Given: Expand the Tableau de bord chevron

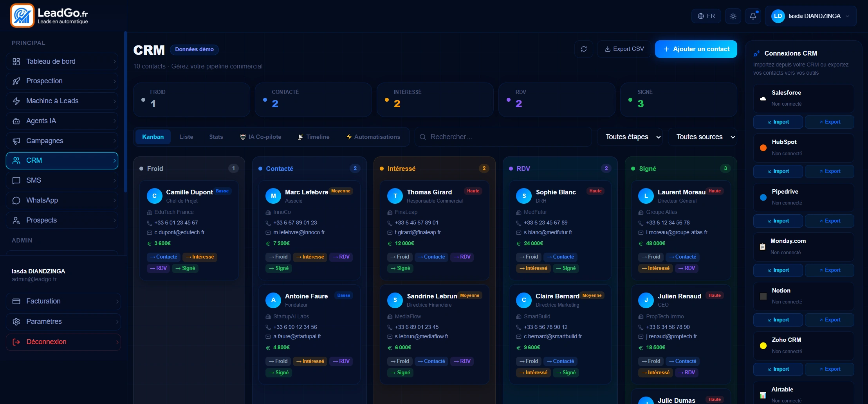Looking at the screenshot, I should 114,61.
